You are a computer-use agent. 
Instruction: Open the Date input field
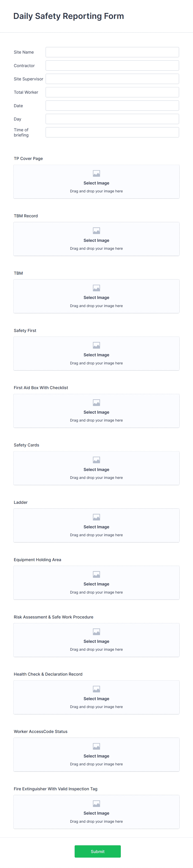[x=112, y=106]
